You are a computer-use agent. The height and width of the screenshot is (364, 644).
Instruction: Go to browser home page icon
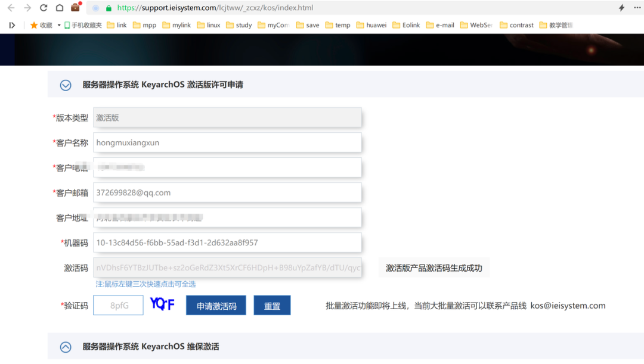[x=60, y=8]
